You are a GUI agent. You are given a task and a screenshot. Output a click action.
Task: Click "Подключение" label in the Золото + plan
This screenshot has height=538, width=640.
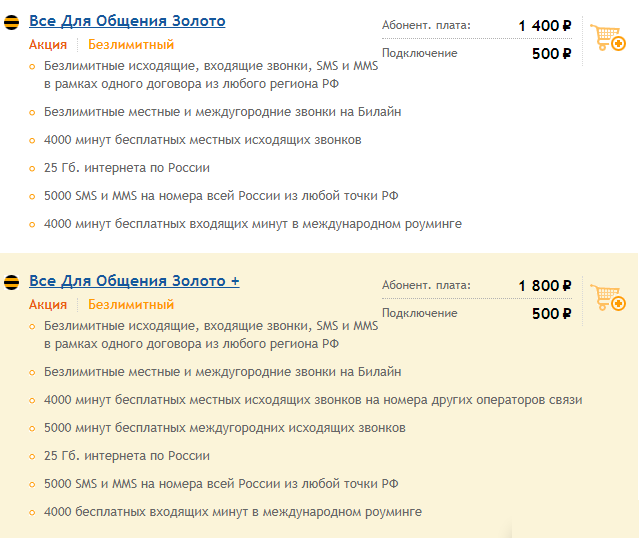tap(420, 314)
